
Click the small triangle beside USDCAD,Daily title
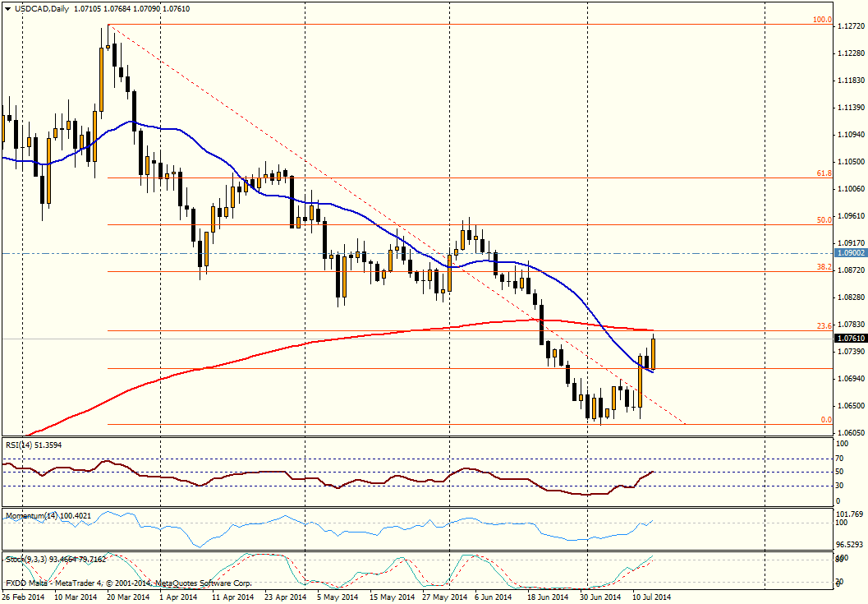click(x=7, y=7)
